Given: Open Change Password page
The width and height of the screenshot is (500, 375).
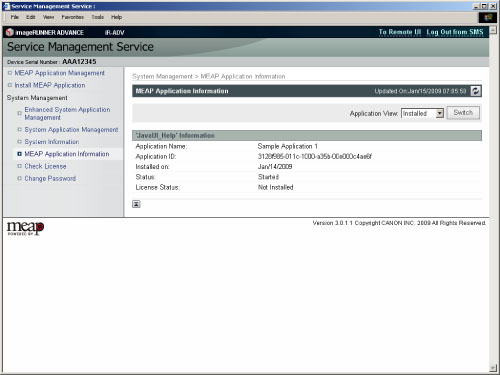Looking at the screenshot, I should pos(50,179).
